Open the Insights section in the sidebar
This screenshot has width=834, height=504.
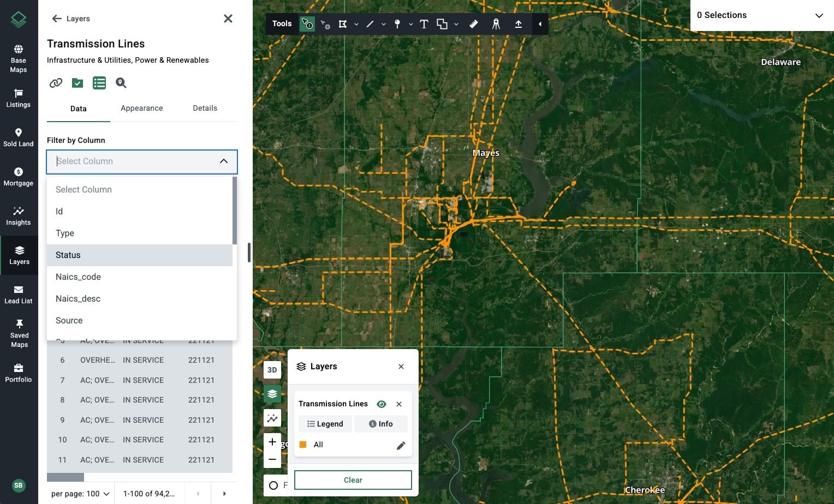tap(19, 215)
